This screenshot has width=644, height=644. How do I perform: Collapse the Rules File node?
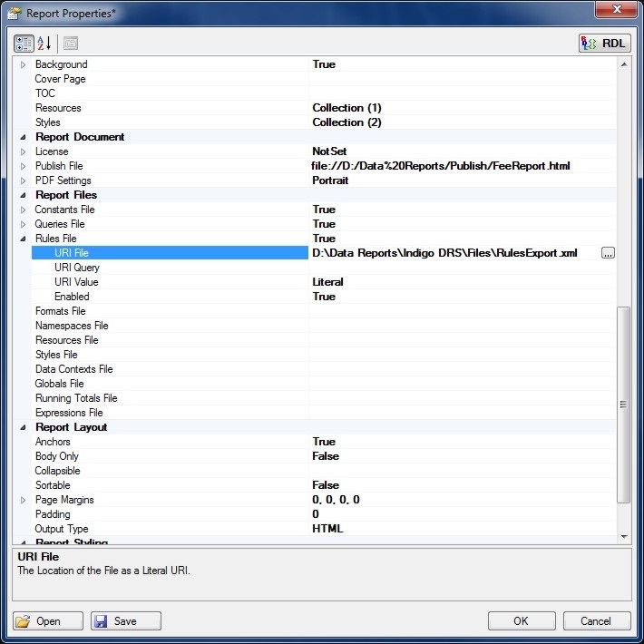click(x=24, y=239)
